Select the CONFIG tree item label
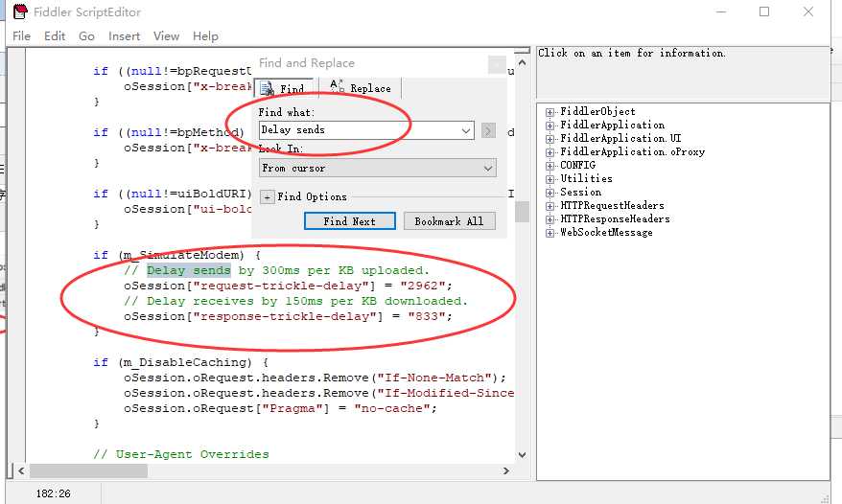Image resolution: width=842 pixels, height=504 pixels. click(x=578, y=166)
